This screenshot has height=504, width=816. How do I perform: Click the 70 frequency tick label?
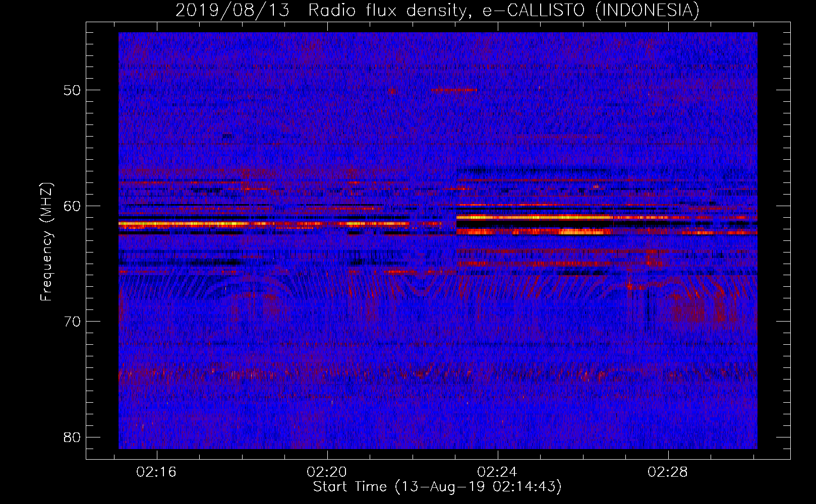(x=72, y=322)
